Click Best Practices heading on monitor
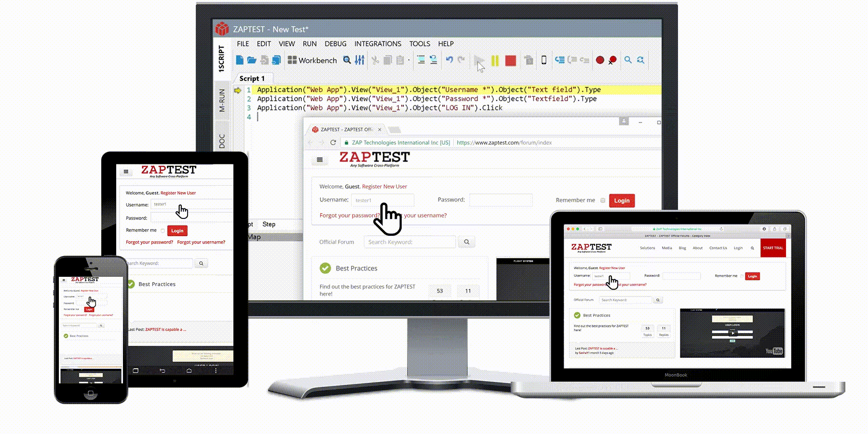 tap(356, 268)
